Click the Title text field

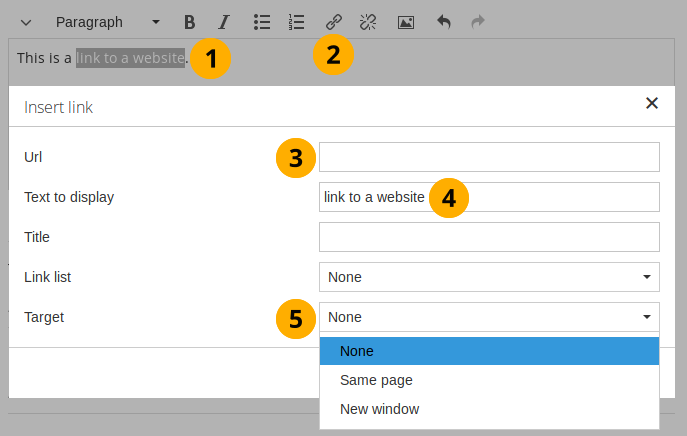coord(489,237)
